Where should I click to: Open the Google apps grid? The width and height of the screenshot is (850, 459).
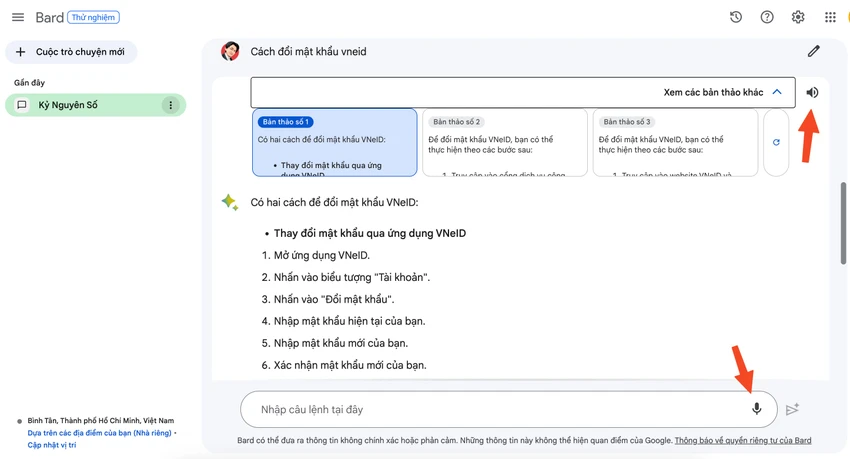[830, 17]
